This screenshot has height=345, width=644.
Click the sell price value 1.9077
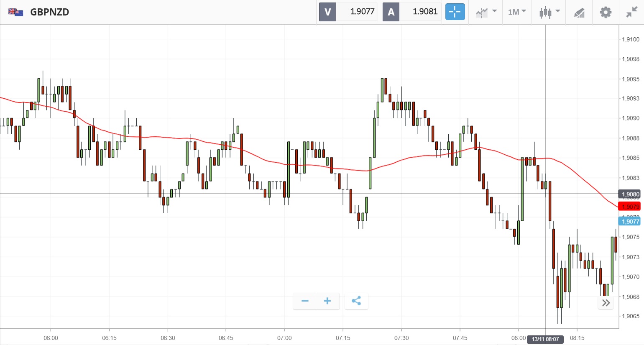point(362,12)
